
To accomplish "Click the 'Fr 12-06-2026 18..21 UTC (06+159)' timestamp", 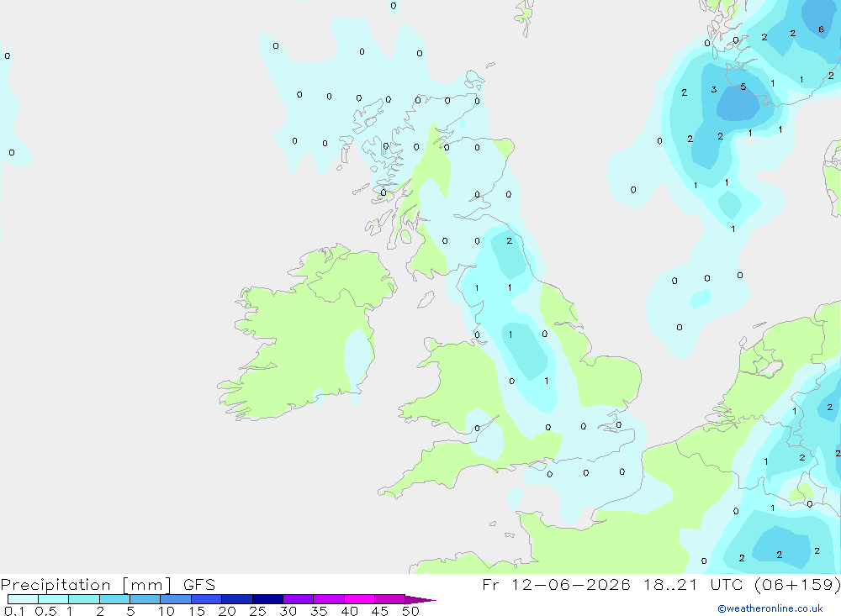I will (x=661, y=584).
